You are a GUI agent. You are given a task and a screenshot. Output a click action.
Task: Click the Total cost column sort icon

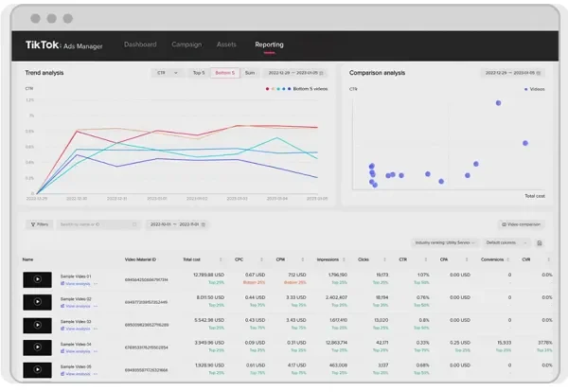[x=221, y=259]
